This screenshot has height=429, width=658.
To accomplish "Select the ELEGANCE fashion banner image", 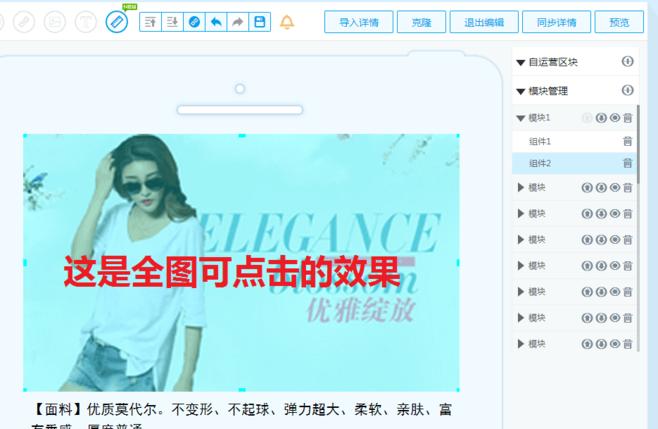I will [241, 263].
